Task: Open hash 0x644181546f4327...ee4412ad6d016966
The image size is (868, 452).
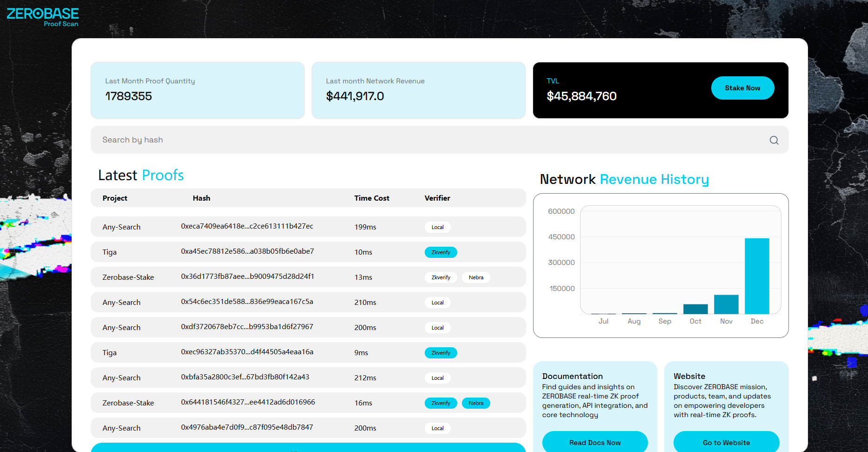Action: pos(248,402)
